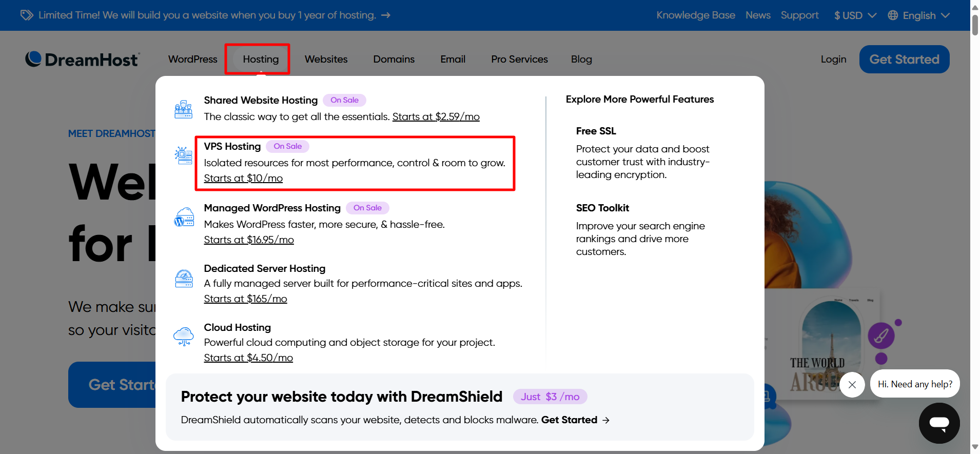Click Starts at $10/mo link
This screenshot has width=980, height=454.
(243, 178)
